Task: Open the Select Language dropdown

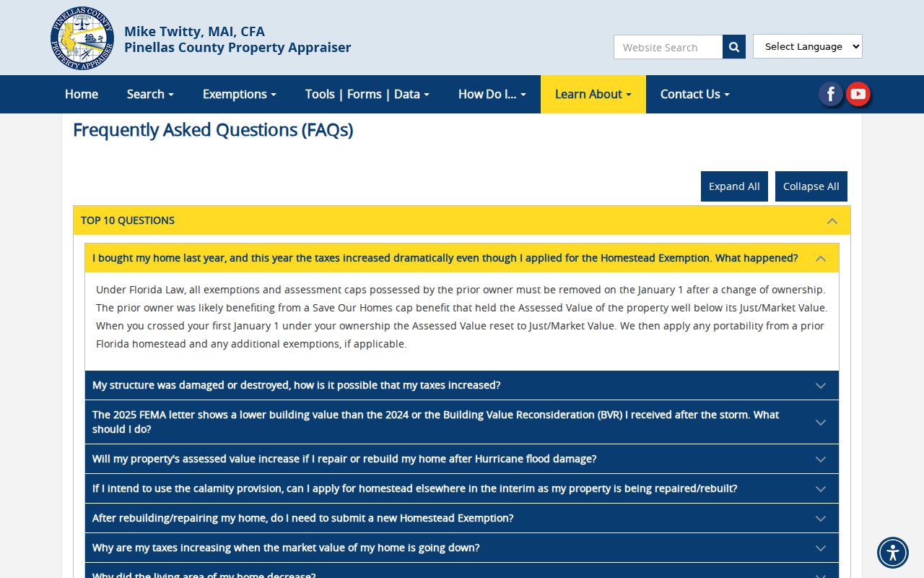Action: (808, 46)
